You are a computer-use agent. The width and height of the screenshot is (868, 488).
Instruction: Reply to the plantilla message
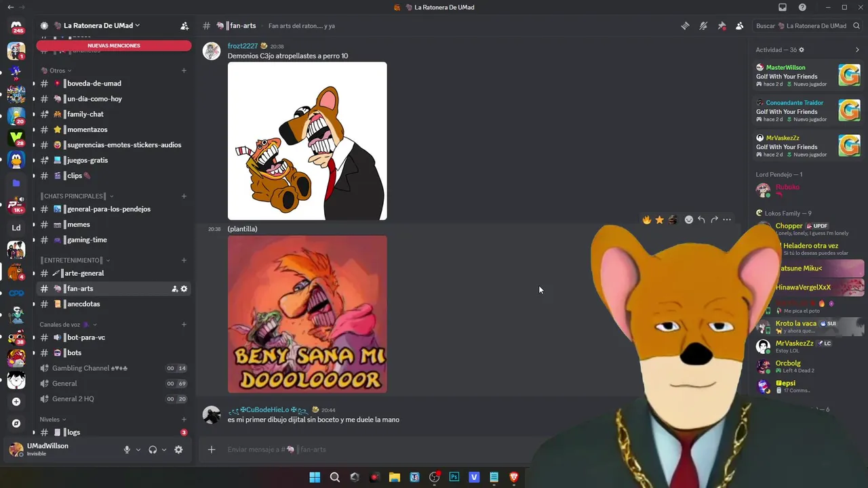click(701, 220)
